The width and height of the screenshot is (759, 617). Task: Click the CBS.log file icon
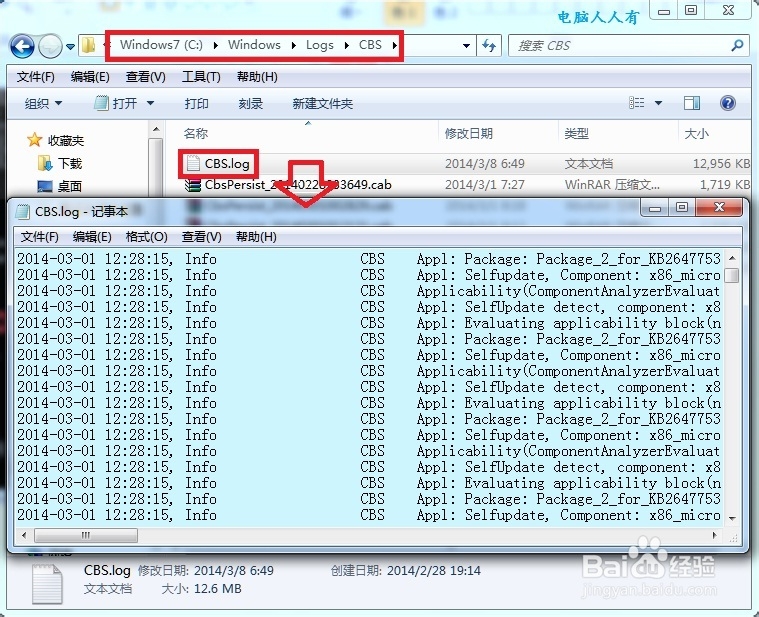coord(193,163)
